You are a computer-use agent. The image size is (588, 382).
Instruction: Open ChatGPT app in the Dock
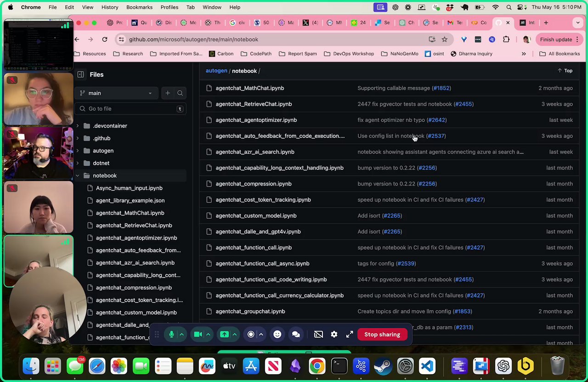coord(503,366)
